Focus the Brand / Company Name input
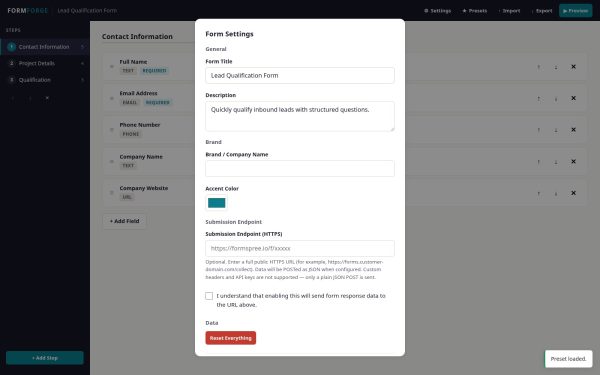Image resolution: width=600 pixels, height=375 pixels. tap(300, 168)
